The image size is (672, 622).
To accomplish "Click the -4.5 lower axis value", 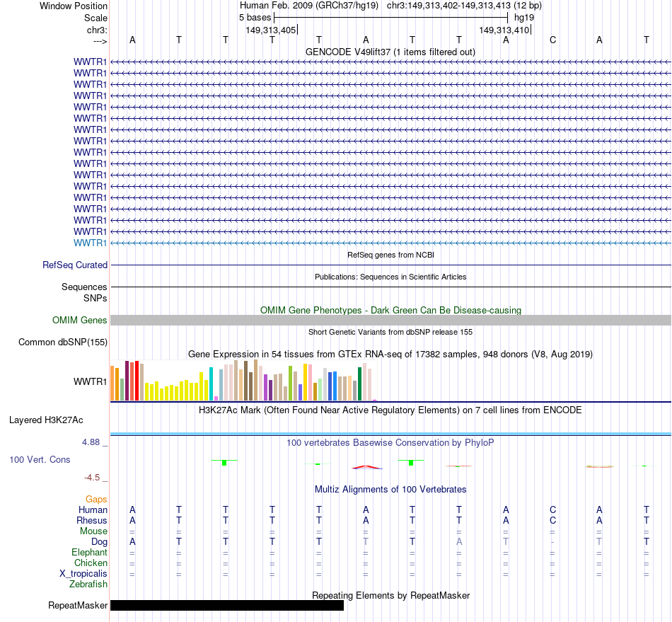I will tap(92, 478).
